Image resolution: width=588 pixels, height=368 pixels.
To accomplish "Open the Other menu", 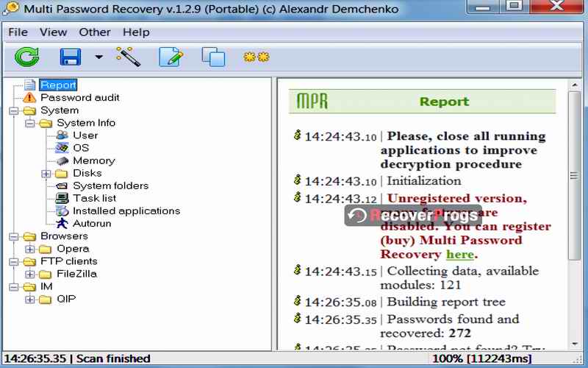I will [x=95, y=32].
